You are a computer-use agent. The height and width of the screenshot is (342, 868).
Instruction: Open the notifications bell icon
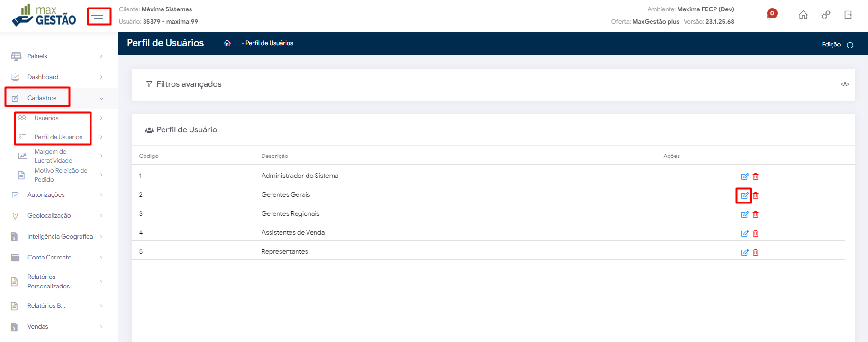769,16
